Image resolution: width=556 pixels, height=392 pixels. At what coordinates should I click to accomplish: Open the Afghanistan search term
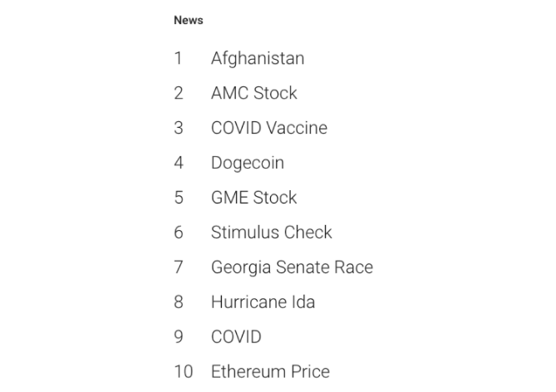tap(257, 58)
